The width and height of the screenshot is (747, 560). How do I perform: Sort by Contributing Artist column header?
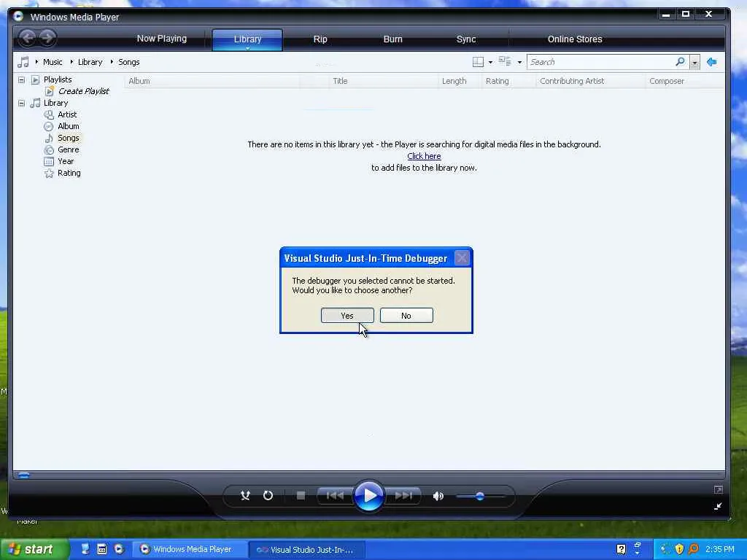[x=591, y=81]
